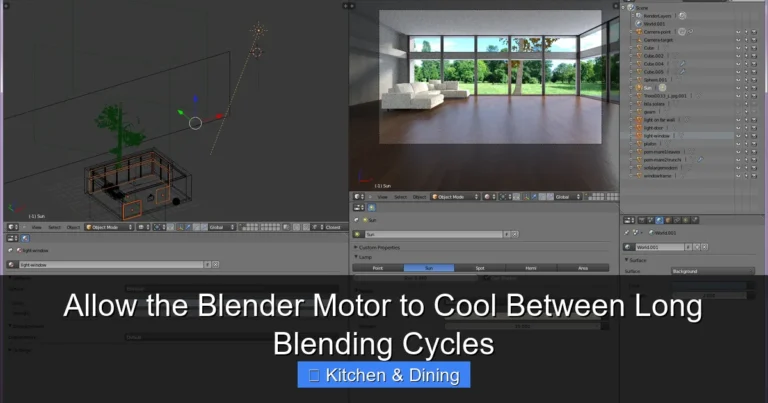Open the viewport shading selector in the left viewport header
The height and width of the screenshot is (403, 768).
pos(143,227)
